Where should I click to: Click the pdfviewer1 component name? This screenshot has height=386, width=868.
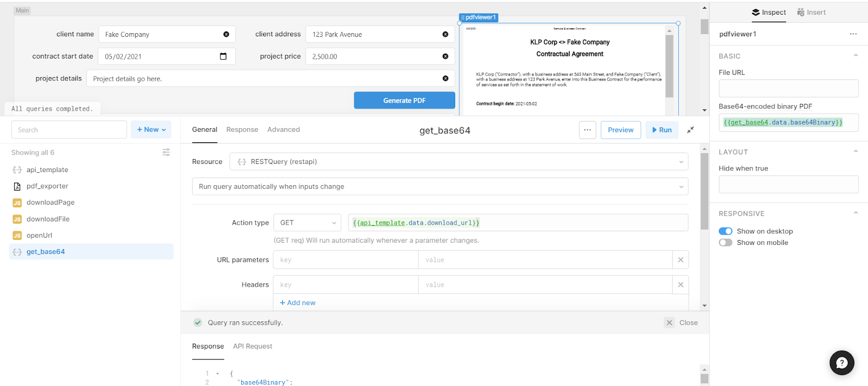738,34
